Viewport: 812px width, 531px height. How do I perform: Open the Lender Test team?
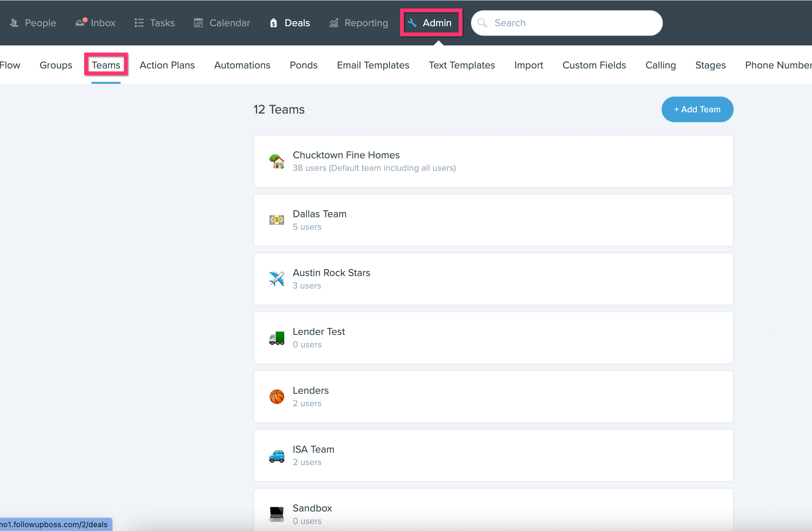(x=493, y=338)
